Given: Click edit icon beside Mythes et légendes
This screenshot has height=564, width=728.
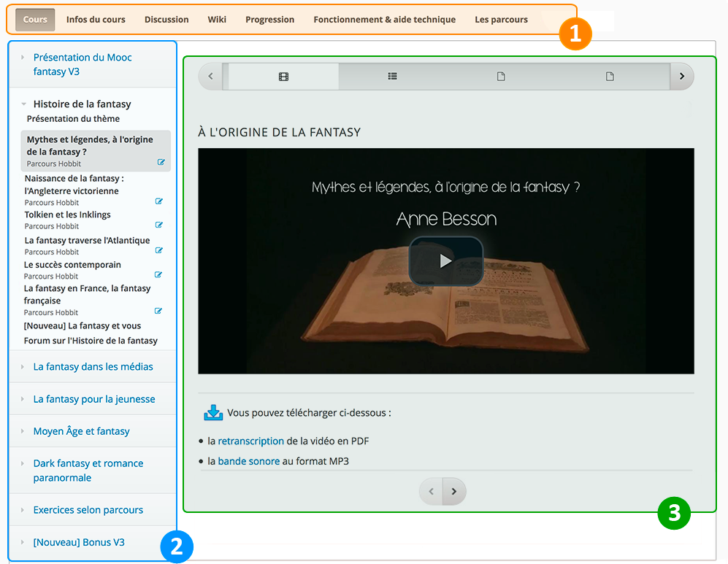Looking at the screenshot, I should click(x=161, y=162).
